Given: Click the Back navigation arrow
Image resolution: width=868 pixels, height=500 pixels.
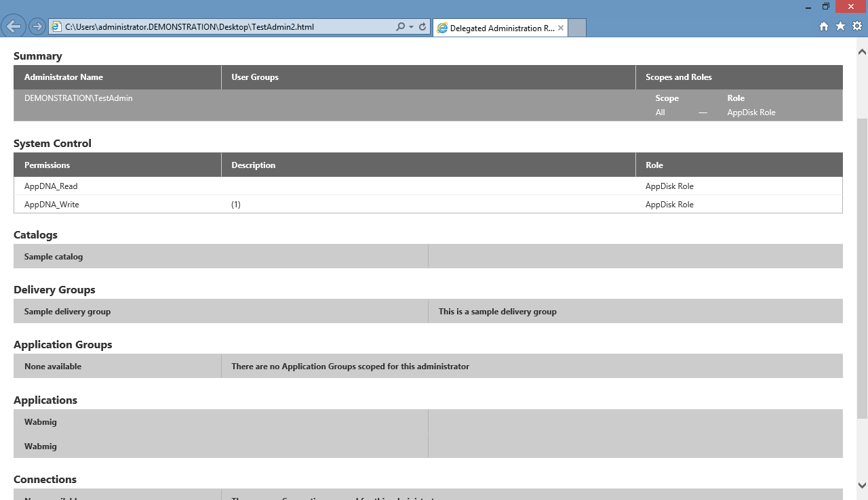Looking at the screenshot, I should (x=14, y=26).
